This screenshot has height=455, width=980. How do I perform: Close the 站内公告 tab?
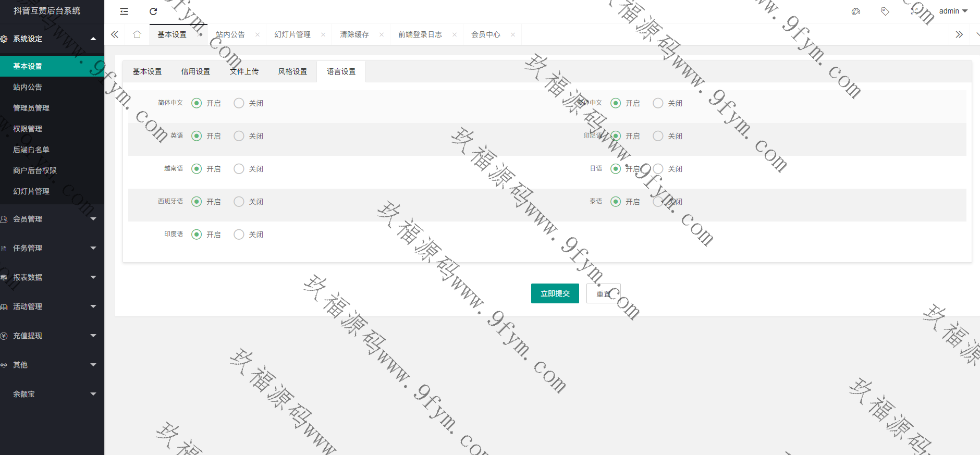(x=258, y=35)
